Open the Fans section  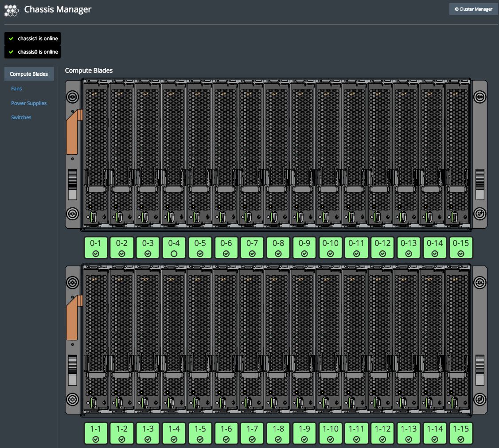click(x=16, y=89)
